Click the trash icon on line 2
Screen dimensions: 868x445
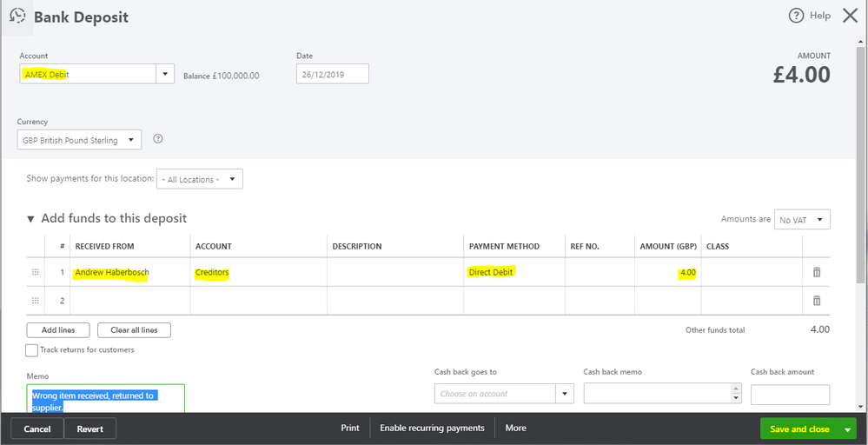pos(817,301)
